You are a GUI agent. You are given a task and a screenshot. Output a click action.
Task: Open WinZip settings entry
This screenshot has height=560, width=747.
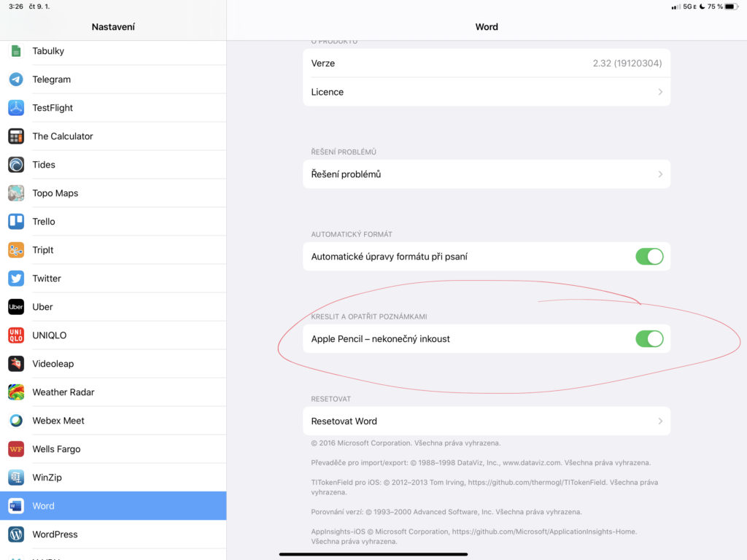click(x=47, y=478)
